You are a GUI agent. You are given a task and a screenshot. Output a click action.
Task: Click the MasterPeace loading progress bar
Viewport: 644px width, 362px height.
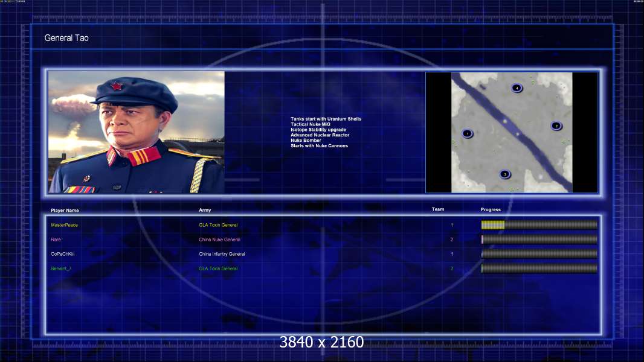[539, 224]
